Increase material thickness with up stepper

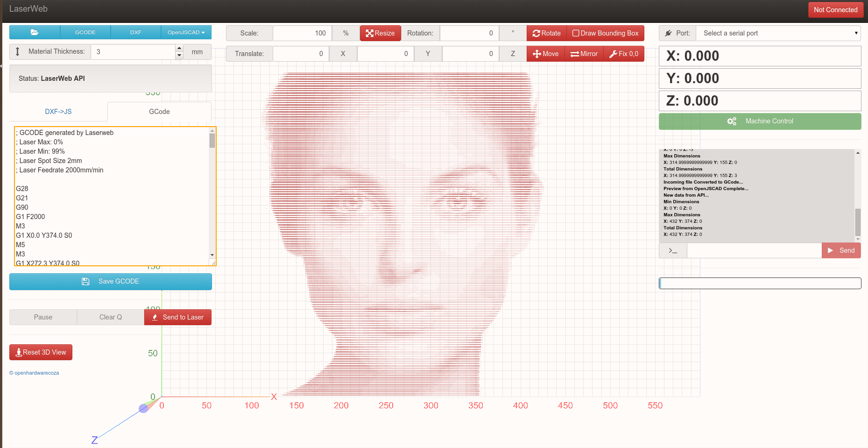pos(179,48)
